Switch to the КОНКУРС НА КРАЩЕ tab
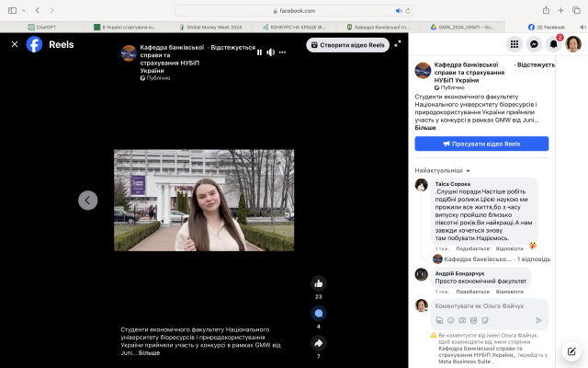This screenshot has height=368, width=588. point(294,27)
